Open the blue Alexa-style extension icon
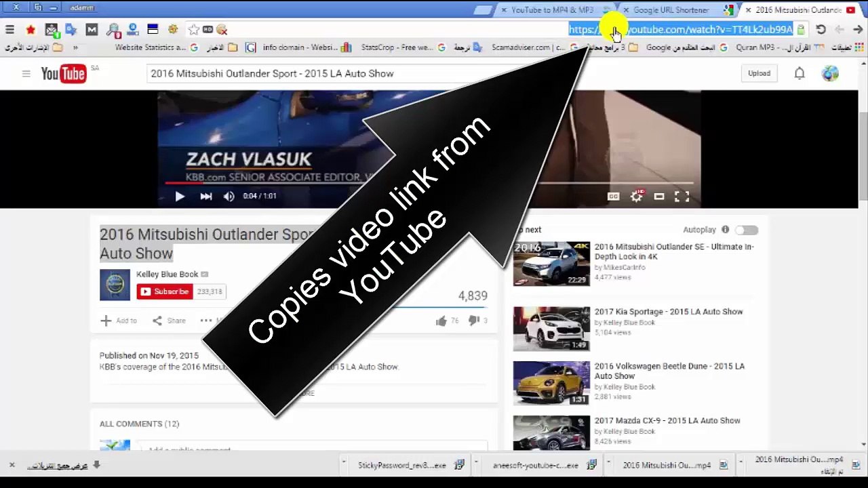Viewport: 868px width, 488px height. [133, 30]
